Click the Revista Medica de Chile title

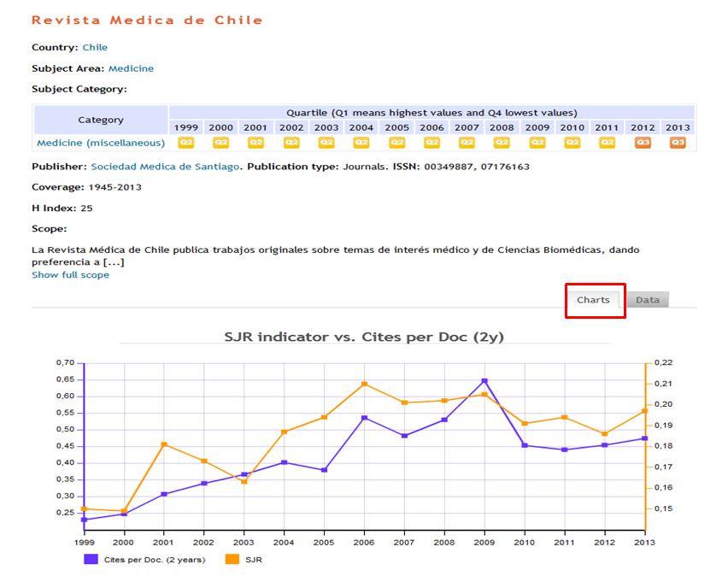coord(147,20)
